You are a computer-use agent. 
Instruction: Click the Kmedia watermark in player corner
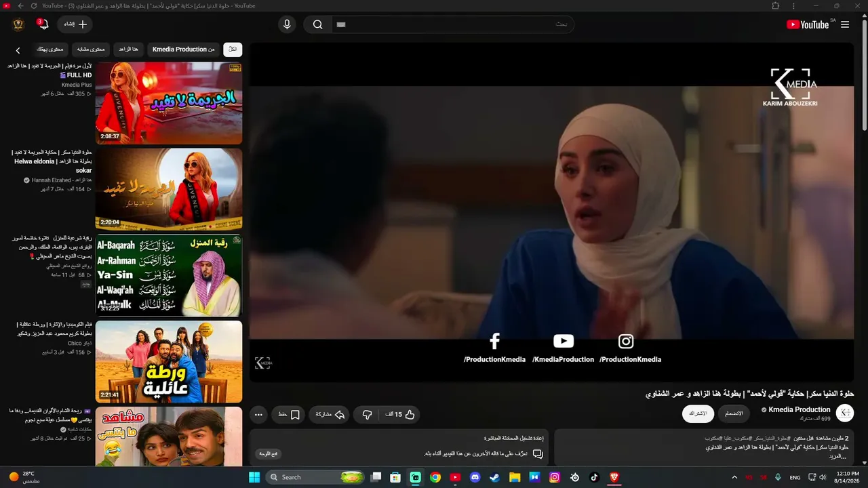263,363
